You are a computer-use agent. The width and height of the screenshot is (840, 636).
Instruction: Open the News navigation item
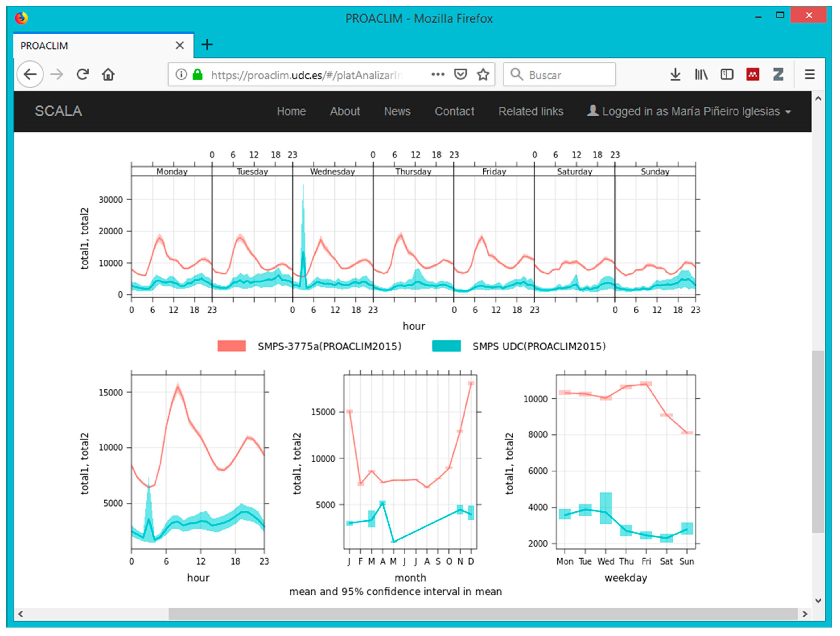click(x=397, y=111)
